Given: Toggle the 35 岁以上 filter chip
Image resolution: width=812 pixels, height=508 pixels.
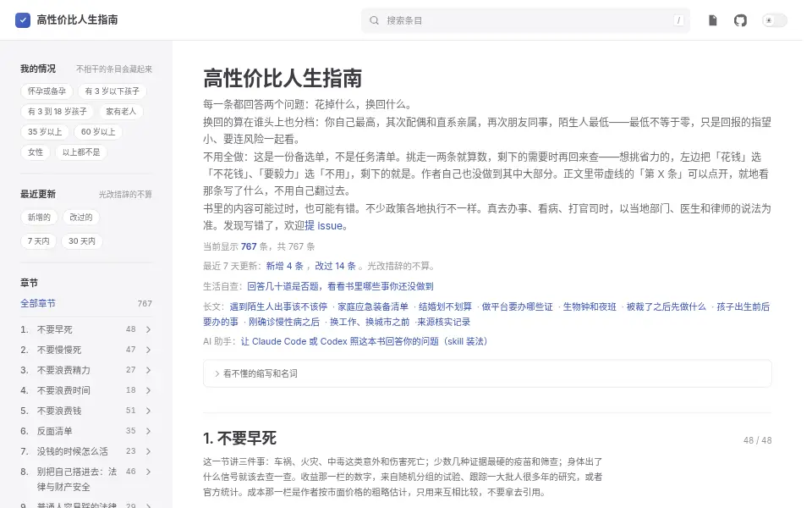Looking at the screenshot, I should pos(45,132).
